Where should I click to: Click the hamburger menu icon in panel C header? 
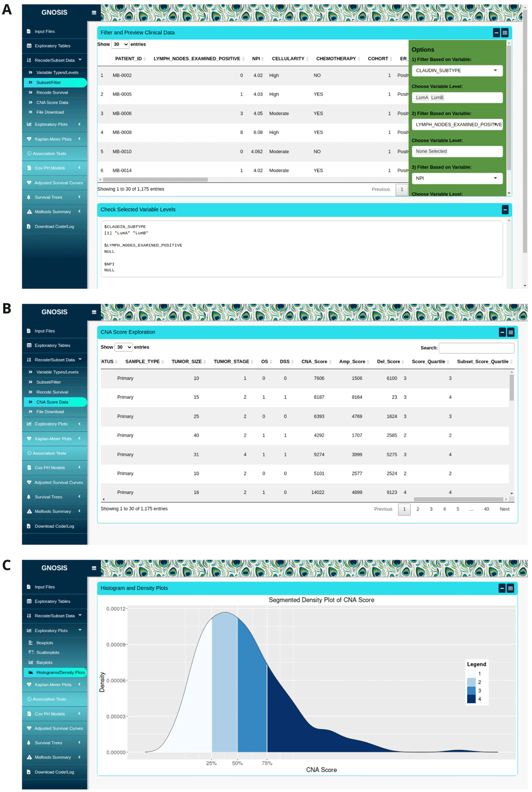(94, 568)
